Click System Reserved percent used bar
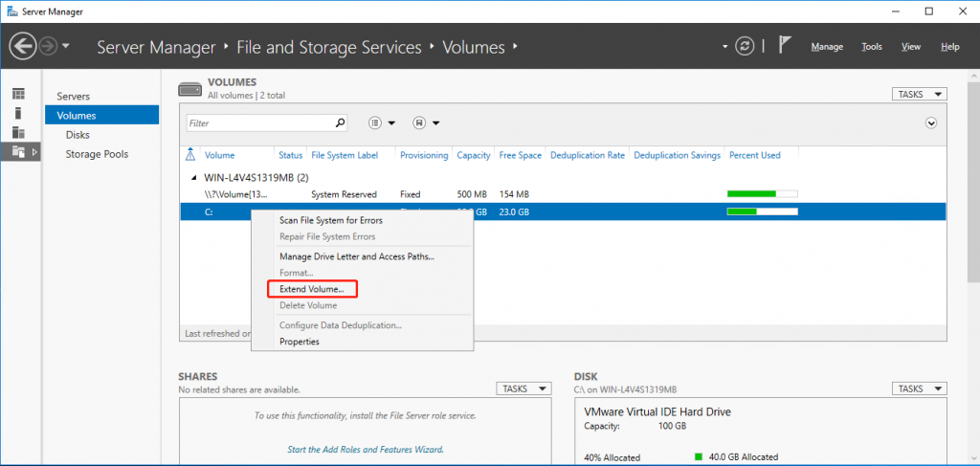 [763, 194]
